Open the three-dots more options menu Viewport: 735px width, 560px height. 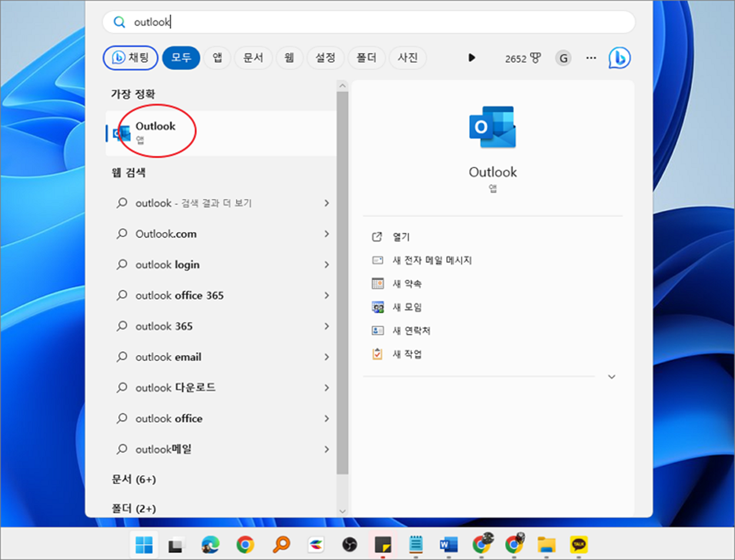(x=591, y=58)
